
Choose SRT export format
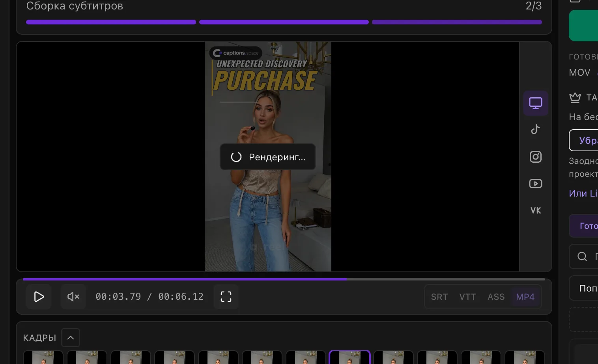[439, 297]
